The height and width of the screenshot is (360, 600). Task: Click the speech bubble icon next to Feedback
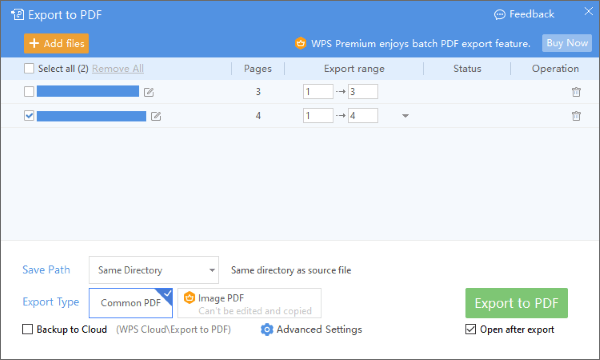tap(500, 15)
